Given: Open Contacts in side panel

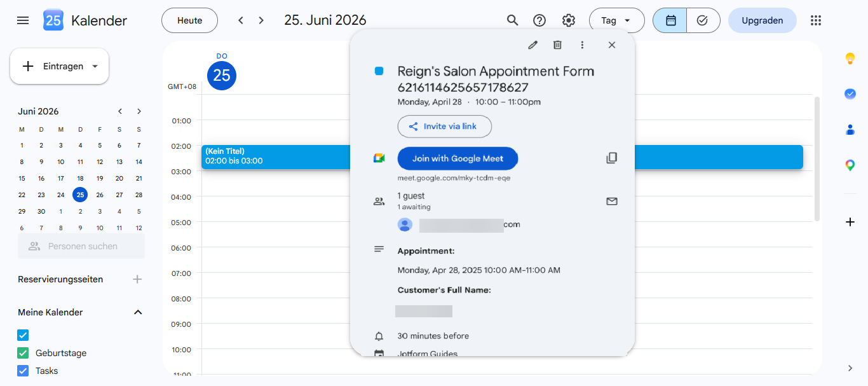Looking at the screenshot, I should (x=850, y=129).
